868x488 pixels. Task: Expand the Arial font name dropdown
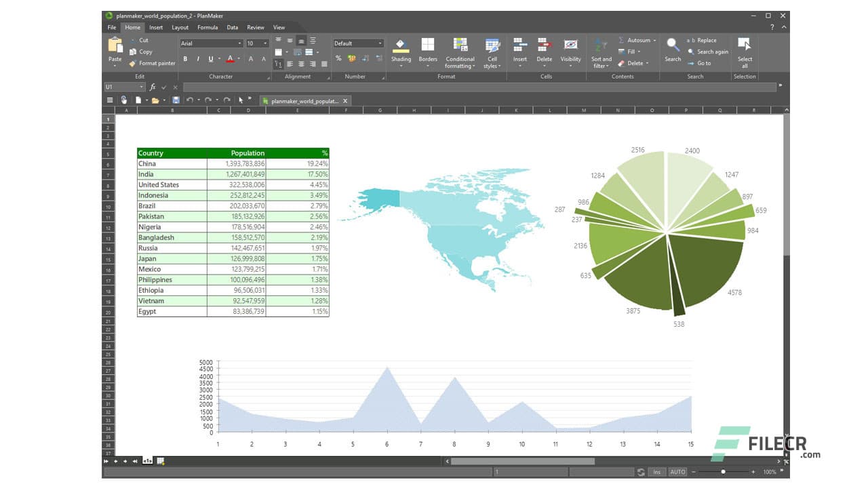coord(238,43)
